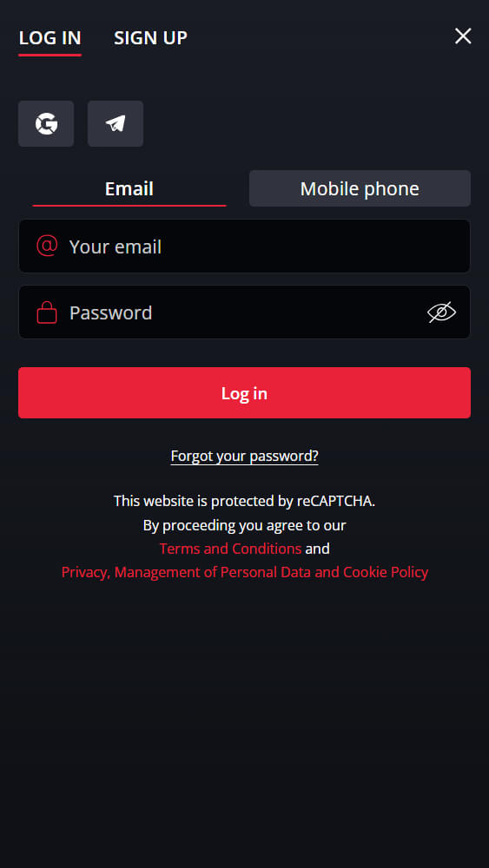
Task: Select the LOG IN tab
Action: [50, 38]
